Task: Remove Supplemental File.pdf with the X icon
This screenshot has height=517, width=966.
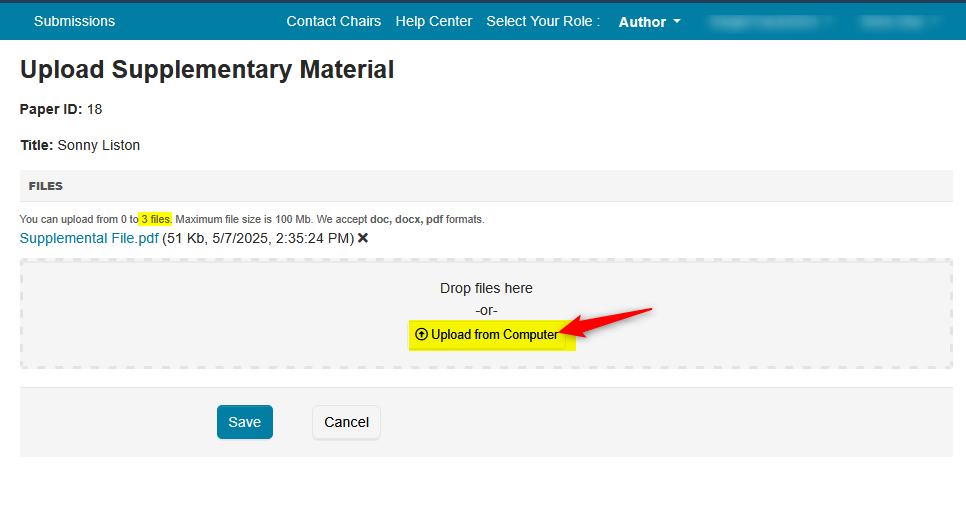Action: [x=363, y=238]
